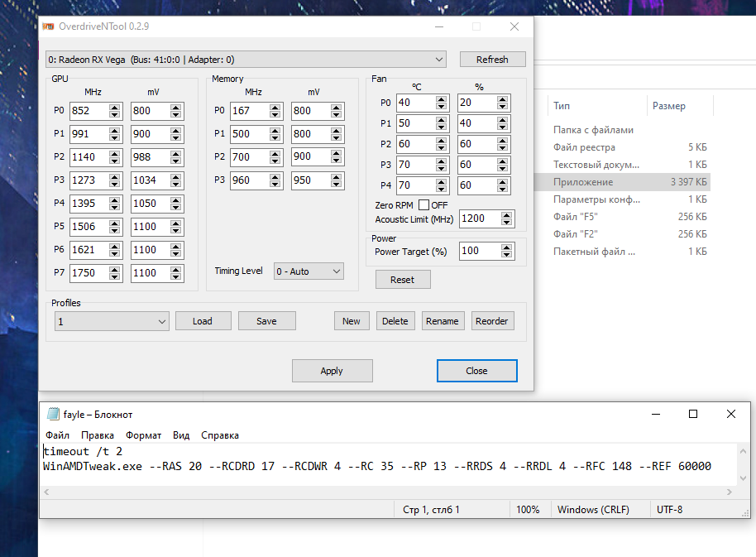Increase Fan P2 percent with up arrow
This screenshot has width=756, height=557.
click(x=502, y=141)
